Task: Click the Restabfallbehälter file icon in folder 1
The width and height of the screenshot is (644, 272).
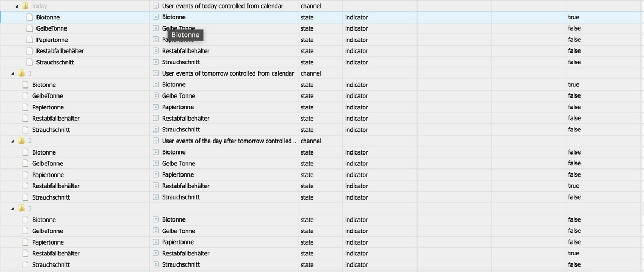Action: [25, 119]
